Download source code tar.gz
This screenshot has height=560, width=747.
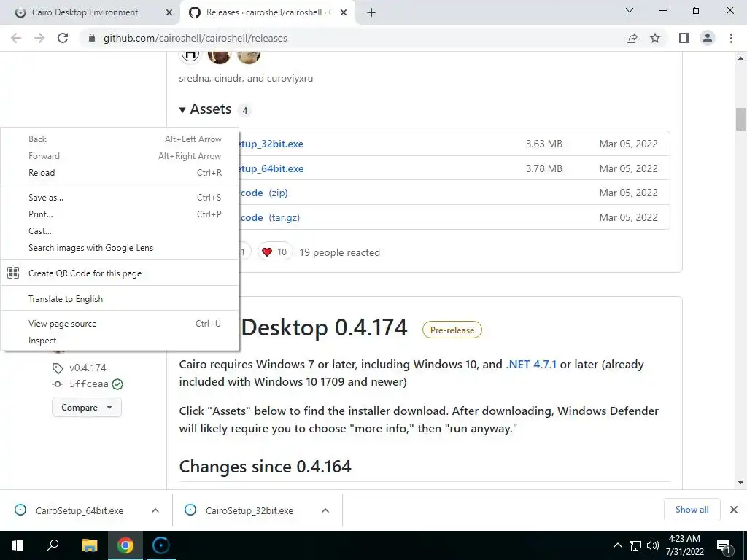click(x=270, y=217)
